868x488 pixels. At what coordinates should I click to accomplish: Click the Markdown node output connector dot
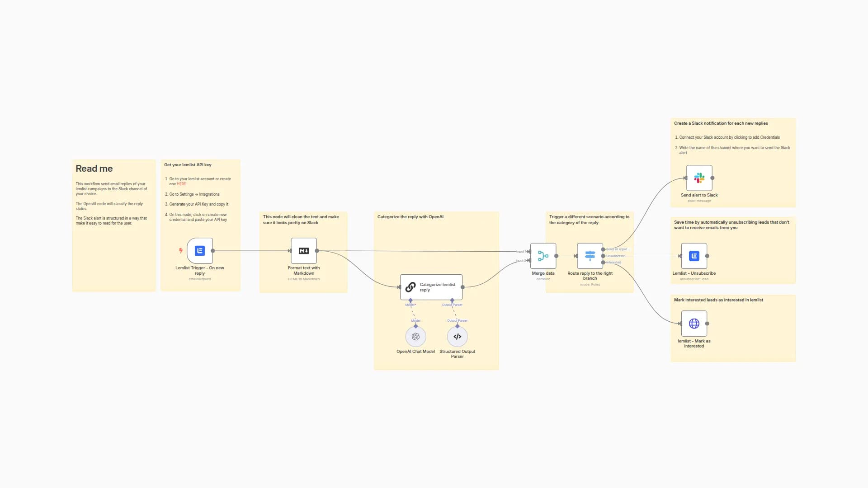[x=317, y=251]
